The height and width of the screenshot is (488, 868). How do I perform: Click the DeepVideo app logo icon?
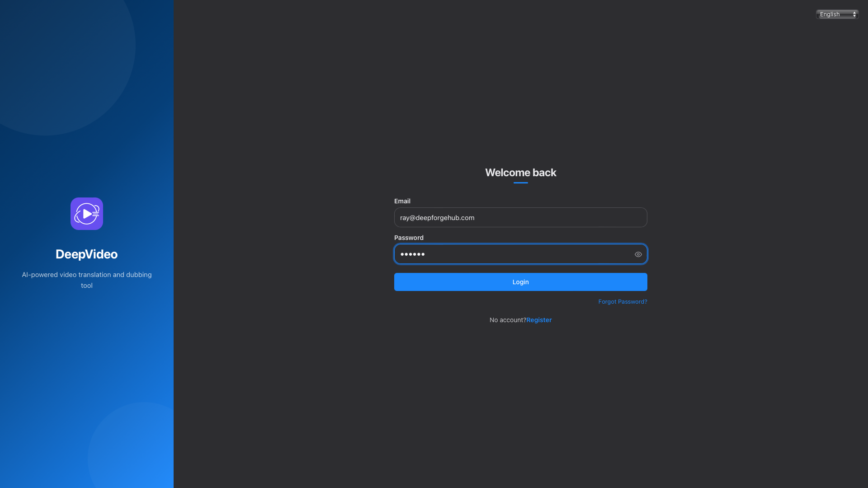coord(87,214)
